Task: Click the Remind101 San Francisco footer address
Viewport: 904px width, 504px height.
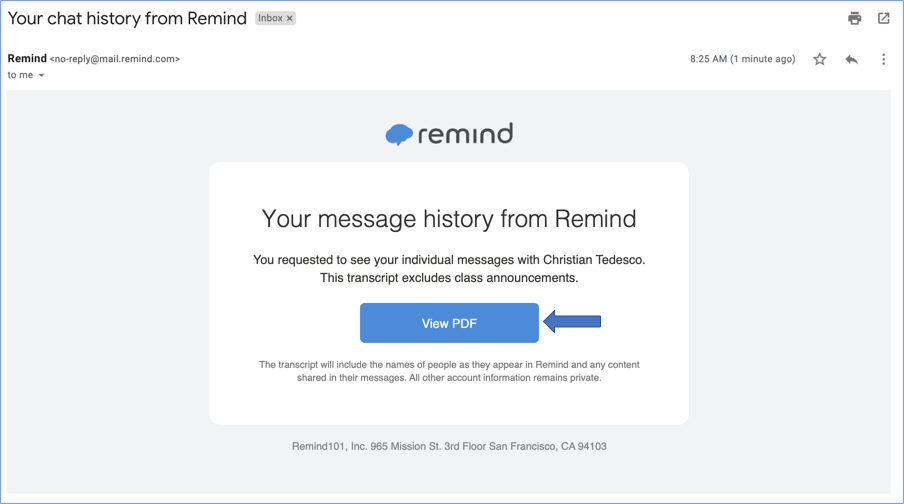Action: point(449,446)
